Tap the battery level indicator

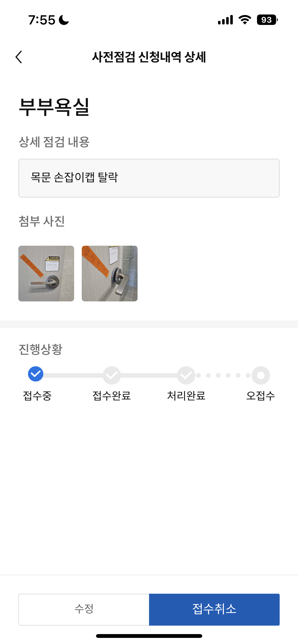[267, 20]
